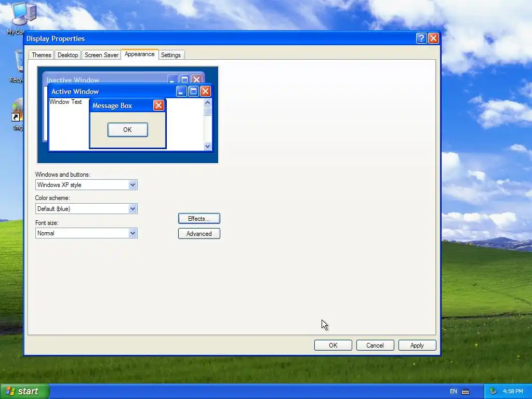The image size is (532, 399).
Task: Open the Screen Saver tab
Action: pyautogui.click(x=101, y=55)
